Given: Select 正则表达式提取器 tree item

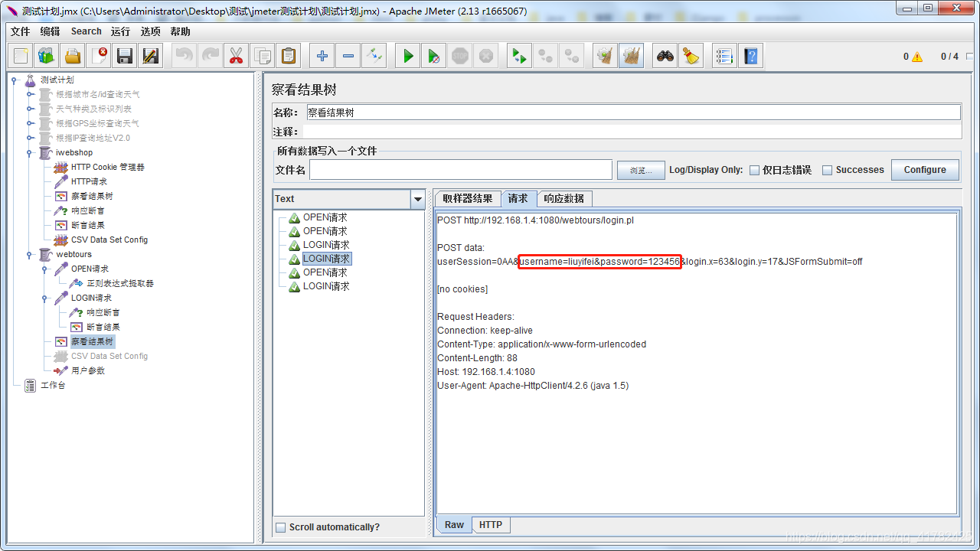Looking at the screenshot, I should coord(120,283).
